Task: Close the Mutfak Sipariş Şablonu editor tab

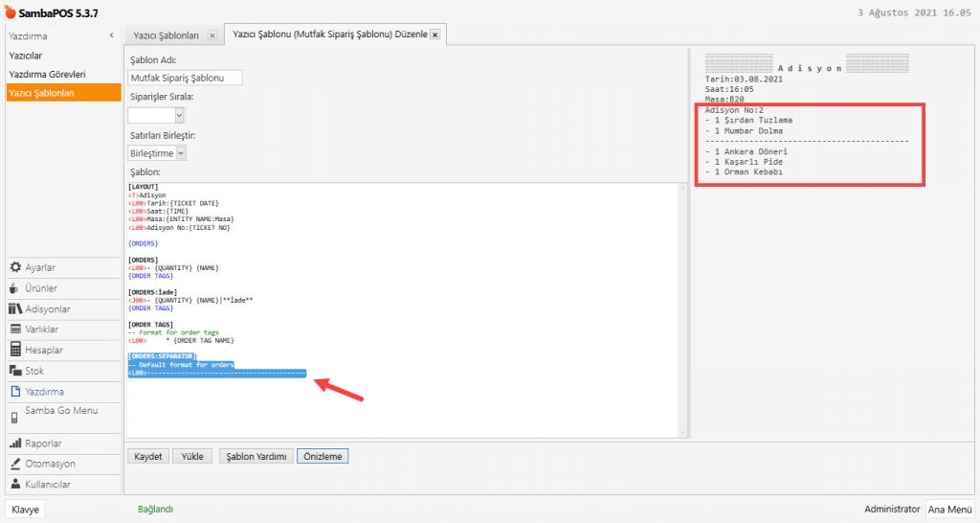Action: tap(435, 34)
